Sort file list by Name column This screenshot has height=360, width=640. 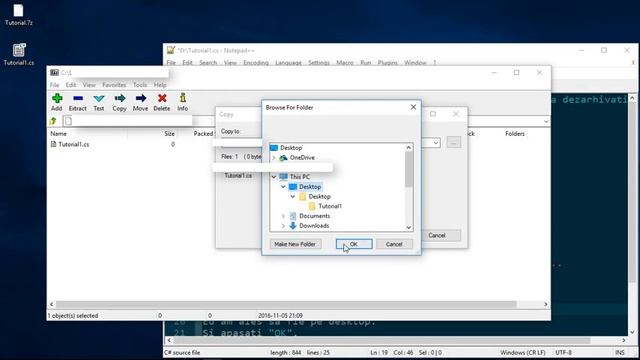click(x=58, y=133)
